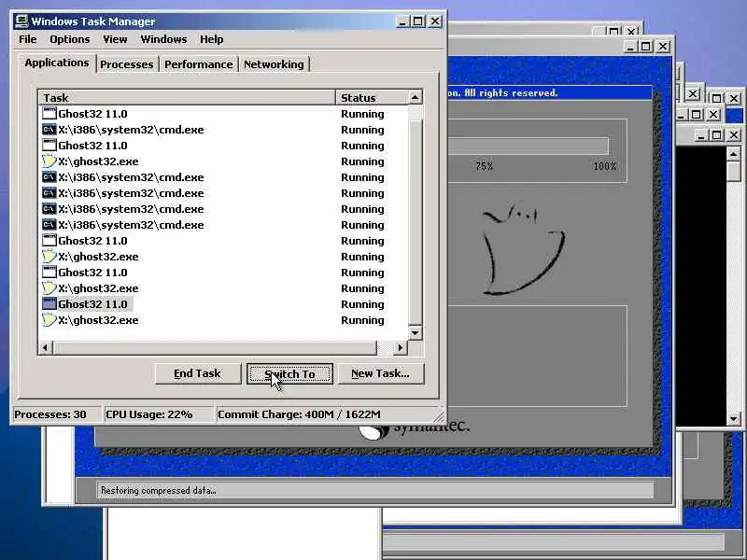Switch to the Processes tab
The width and height of the screenshot is (747, 560).
click(127, 64)
